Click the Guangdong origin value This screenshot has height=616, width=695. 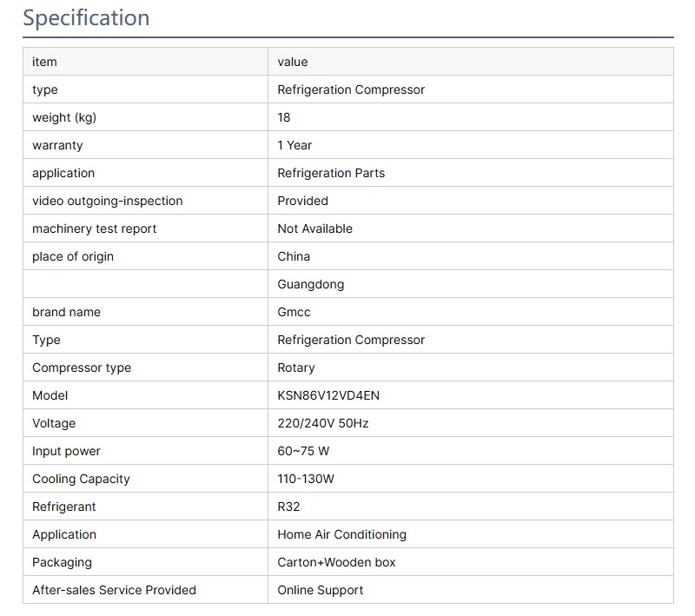(x=310, y=284)
